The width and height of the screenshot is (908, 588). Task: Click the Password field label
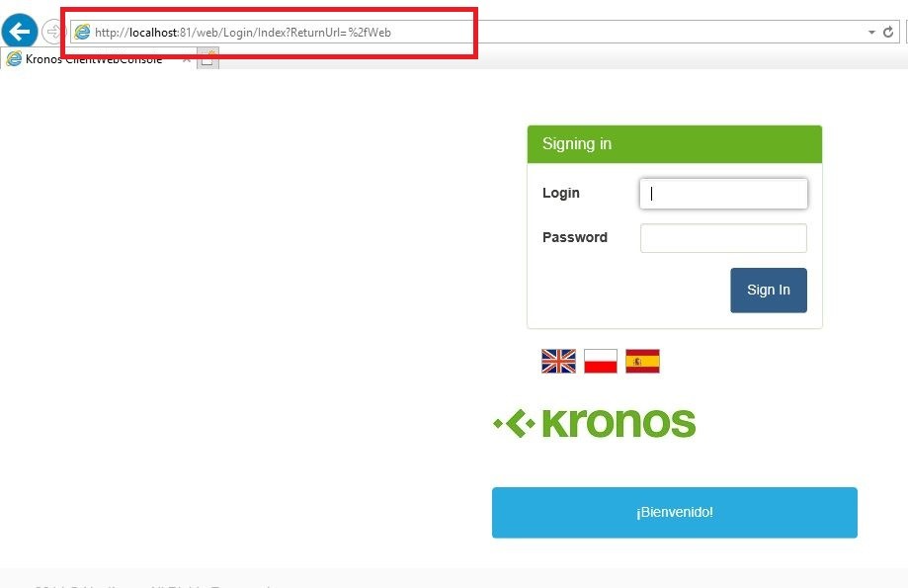click(x=574, y=237)
